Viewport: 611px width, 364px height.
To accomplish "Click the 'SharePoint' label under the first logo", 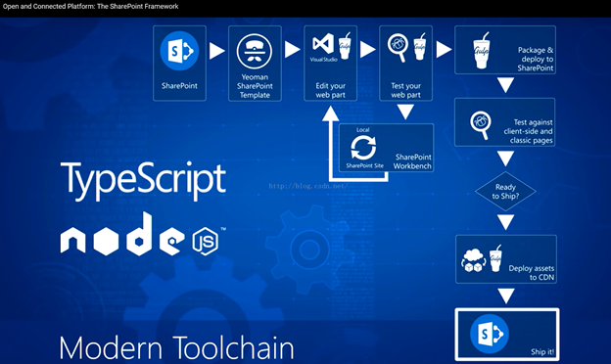I will pos(179,86).
